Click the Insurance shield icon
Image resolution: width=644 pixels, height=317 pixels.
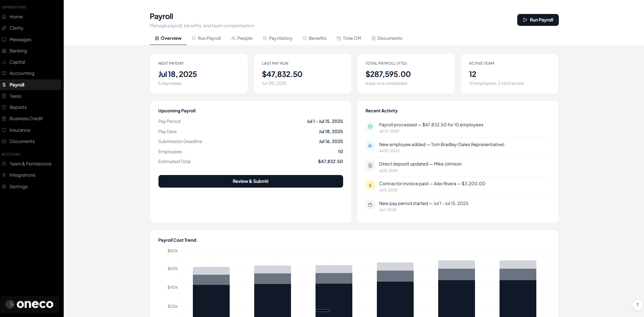(4, 130)
